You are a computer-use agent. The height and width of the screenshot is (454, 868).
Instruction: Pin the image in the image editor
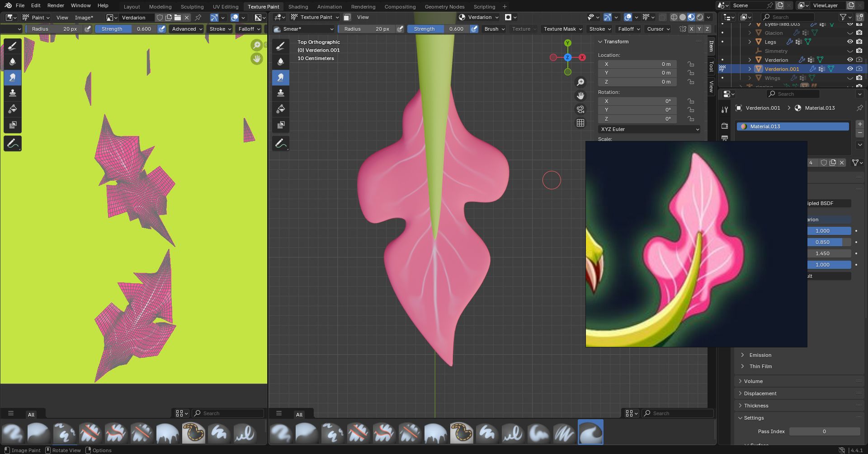198,18
